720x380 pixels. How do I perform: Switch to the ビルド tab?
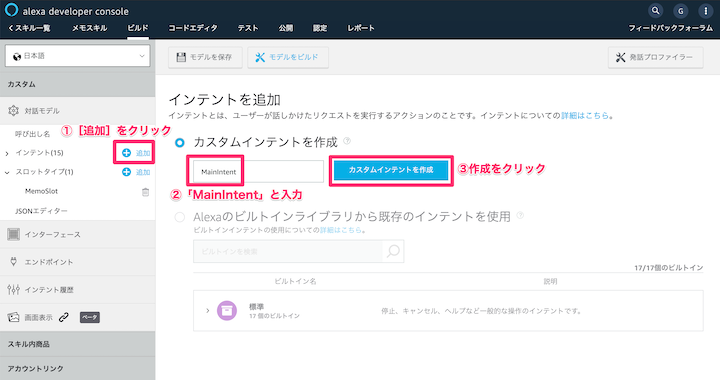(138, 28)
